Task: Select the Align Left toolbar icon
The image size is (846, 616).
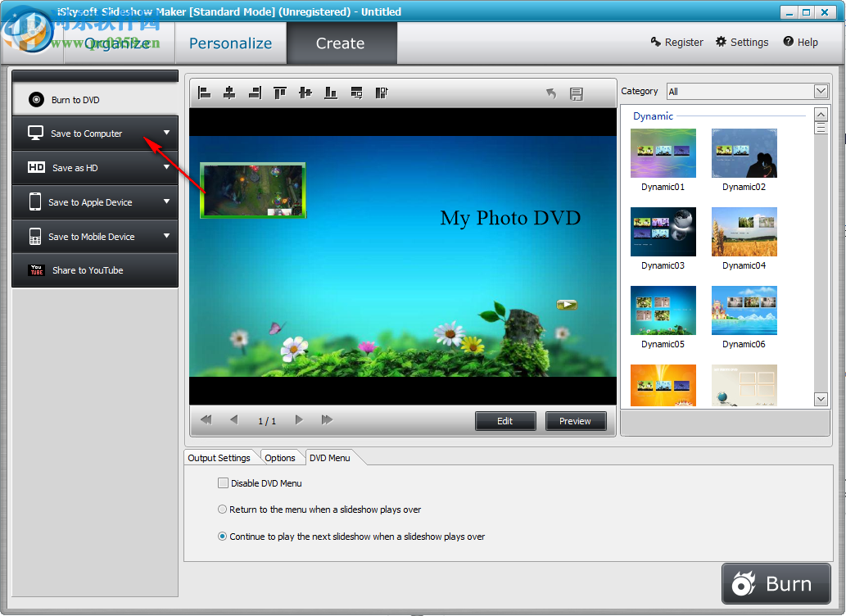Action: (204, 93)
